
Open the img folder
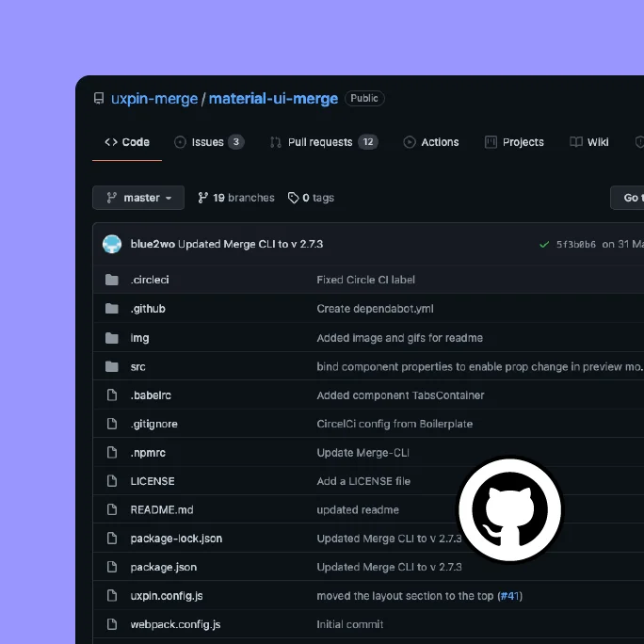pos(139,338)
